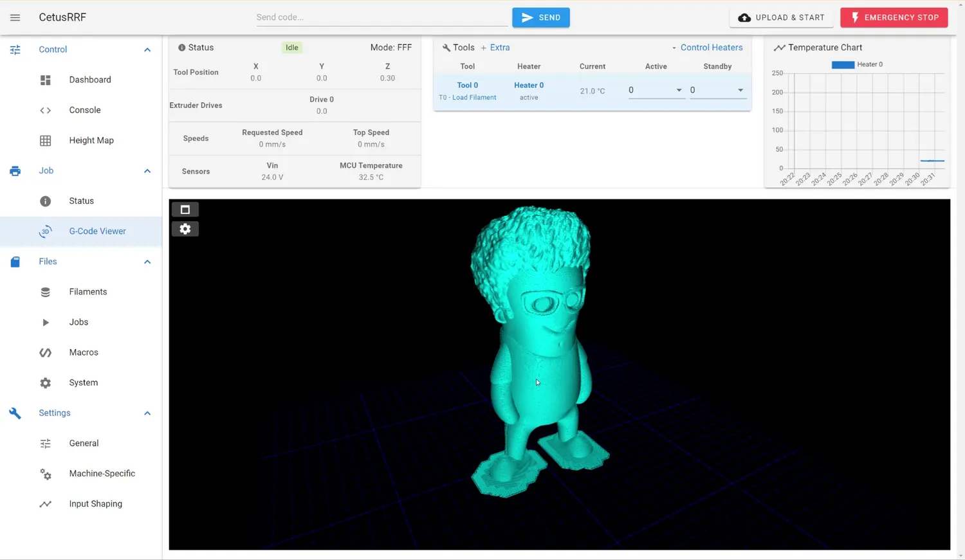The height and width of the screenshot is (560, 965).
Task: Open the Height Map page
Action: point(91,140)
